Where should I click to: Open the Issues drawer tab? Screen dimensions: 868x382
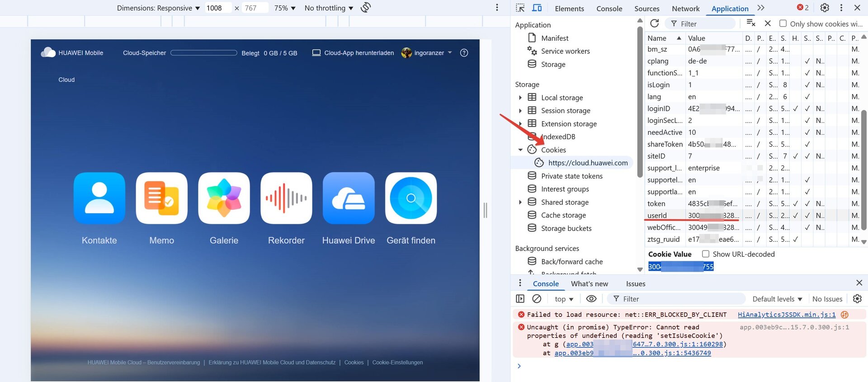pos(636,283)
